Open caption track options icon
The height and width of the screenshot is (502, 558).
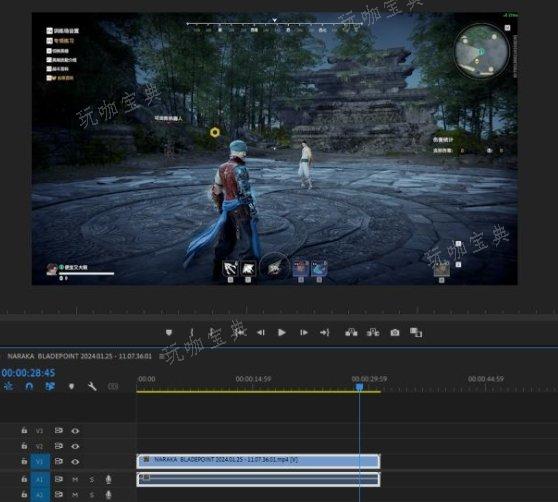tap(113, 386)
